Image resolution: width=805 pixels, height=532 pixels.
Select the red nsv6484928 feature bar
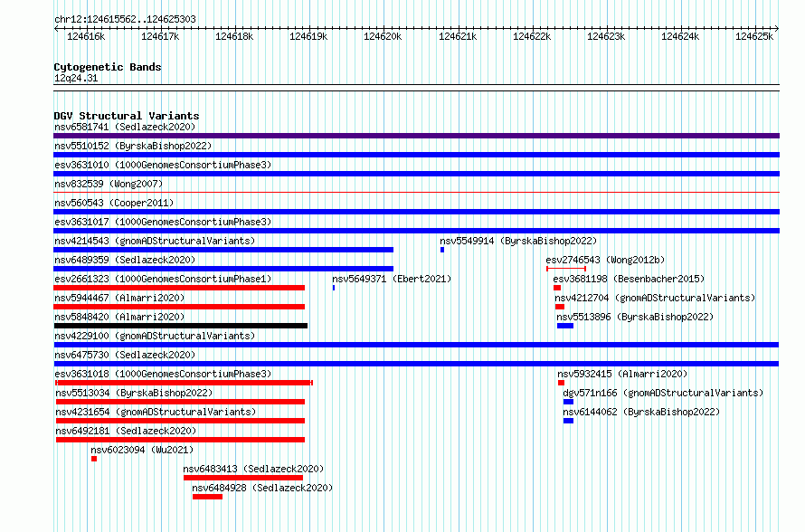click(x=207, y=497)
